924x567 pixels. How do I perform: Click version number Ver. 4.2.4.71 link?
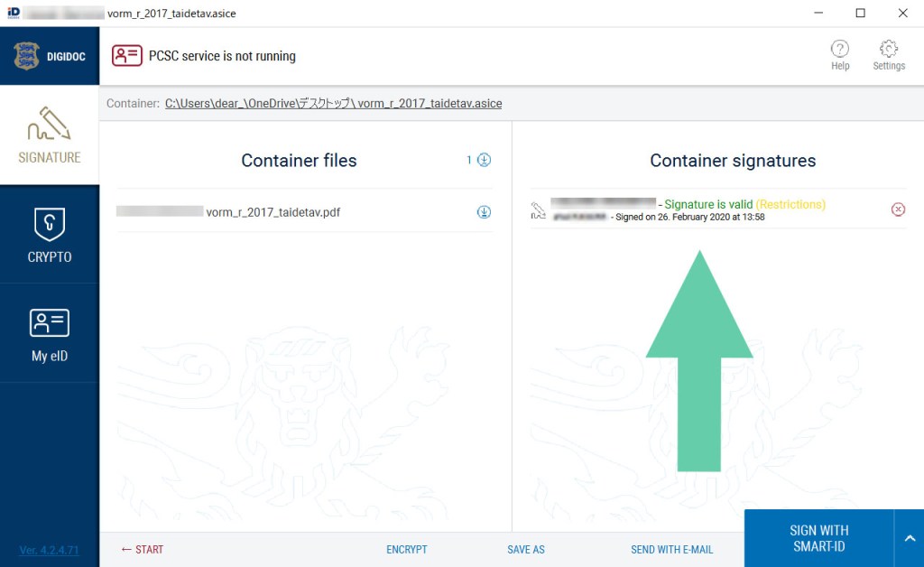(x=50, y=550)
